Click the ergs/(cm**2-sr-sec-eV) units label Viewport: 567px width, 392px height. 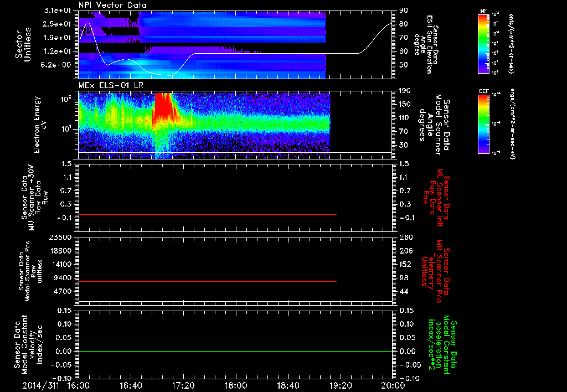click(513, 124)
